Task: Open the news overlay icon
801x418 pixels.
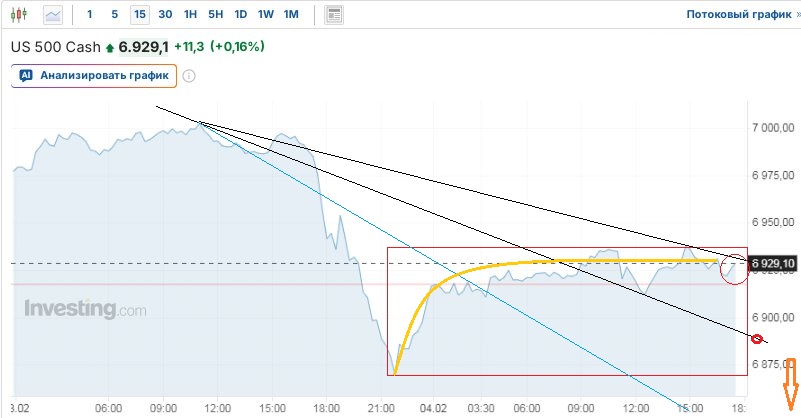Action: tap(334, 15)
